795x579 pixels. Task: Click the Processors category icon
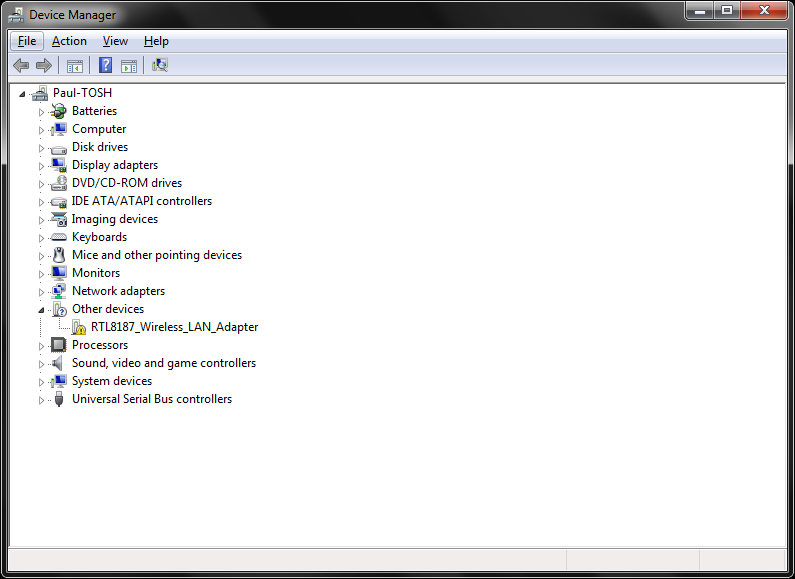pyautogui.click(x=58, y=345)
